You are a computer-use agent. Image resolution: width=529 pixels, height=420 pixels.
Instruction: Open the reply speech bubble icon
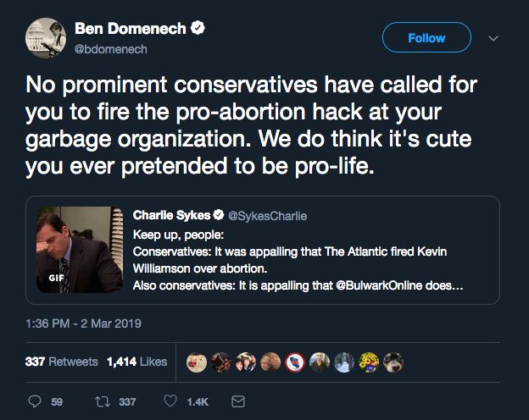pyautogui.click(x=35, y=401)
